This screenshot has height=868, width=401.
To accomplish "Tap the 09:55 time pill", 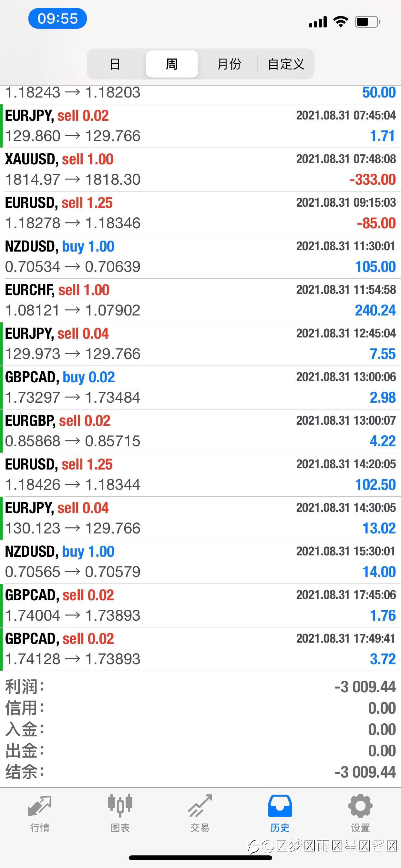I will 57,18.
